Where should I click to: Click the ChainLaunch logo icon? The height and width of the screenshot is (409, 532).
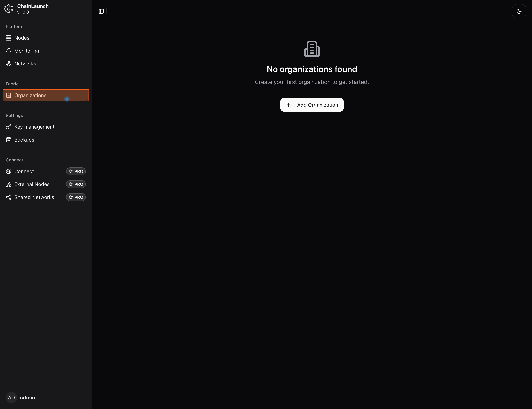tap(8, 9)
